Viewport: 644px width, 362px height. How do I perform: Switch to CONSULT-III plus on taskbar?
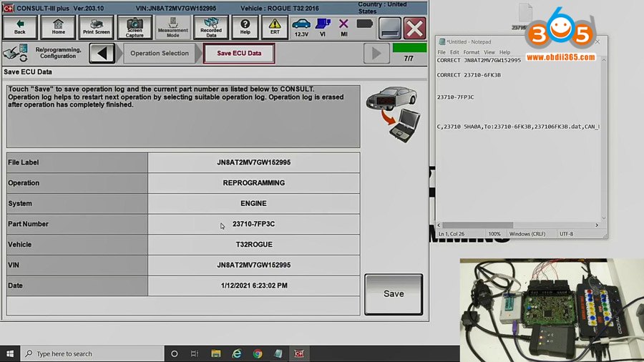point(299,353)
